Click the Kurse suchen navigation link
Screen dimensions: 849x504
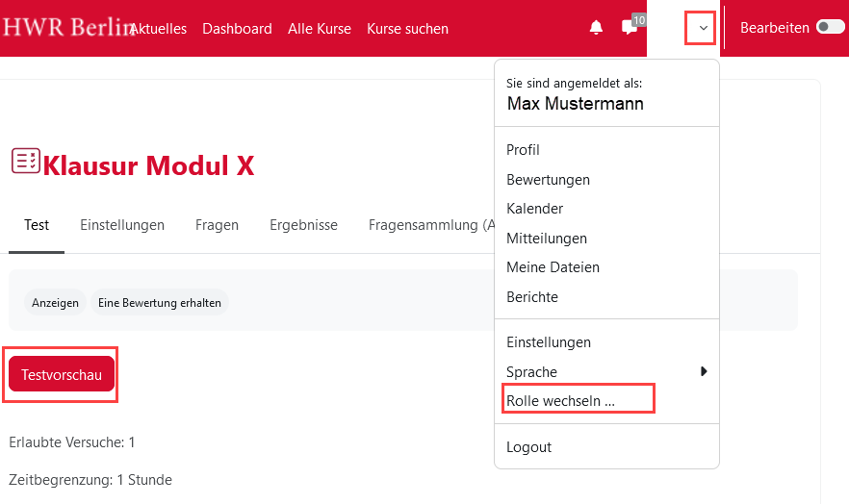click(407, 29)
